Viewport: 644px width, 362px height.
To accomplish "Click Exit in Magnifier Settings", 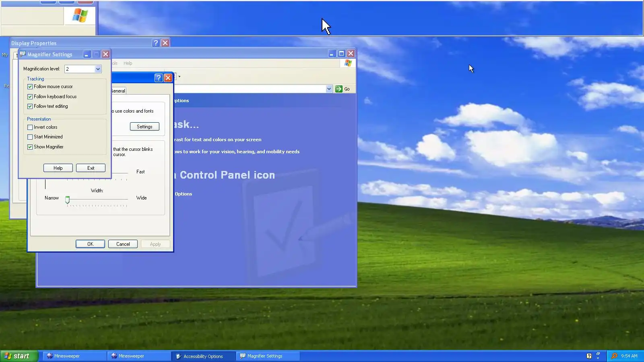I will click(91, 168).
